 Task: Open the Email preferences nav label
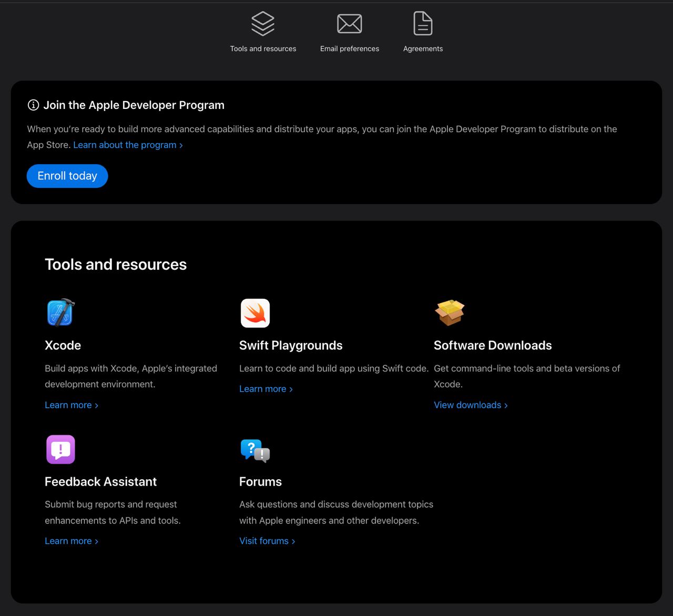click(x=350, y=48)
